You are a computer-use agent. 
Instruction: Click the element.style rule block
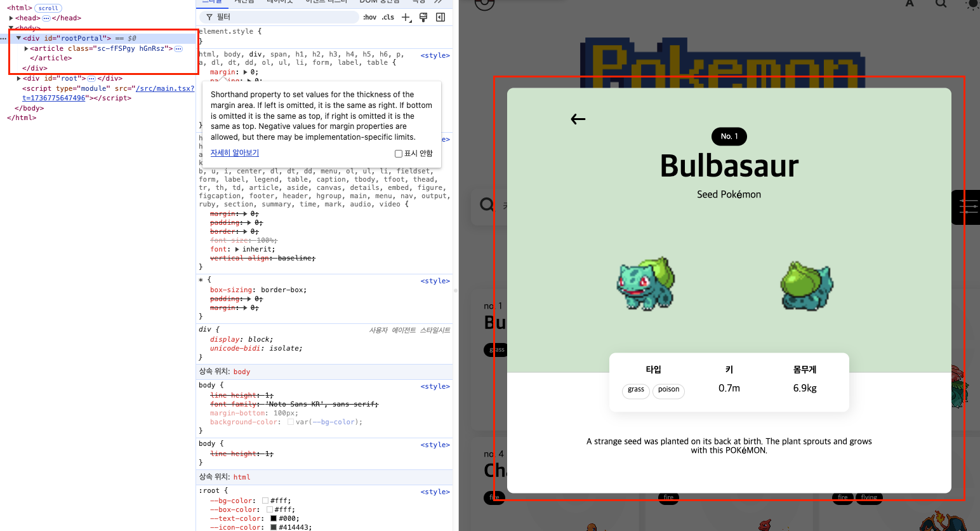click(x=325, y=36)
